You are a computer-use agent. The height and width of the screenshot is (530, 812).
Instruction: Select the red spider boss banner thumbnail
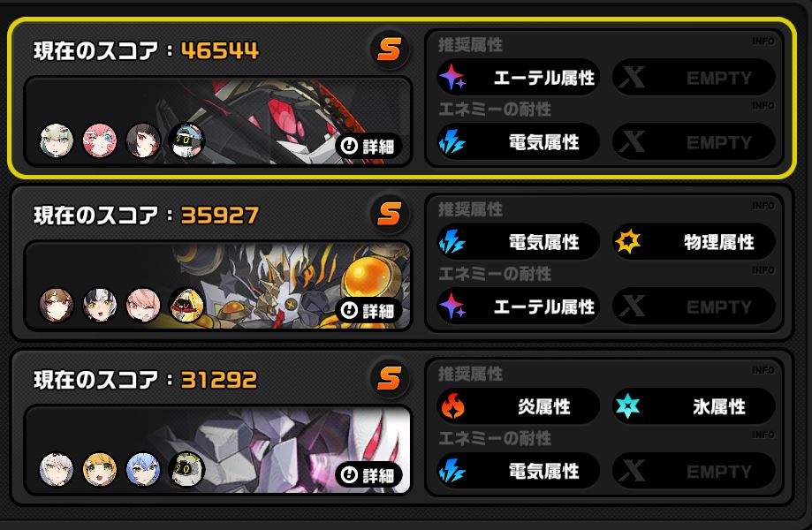(218, 122)
